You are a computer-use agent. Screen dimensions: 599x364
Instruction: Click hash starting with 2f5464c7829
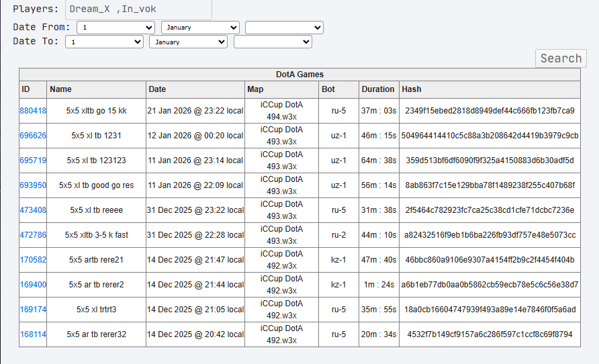click(x=490, y=210)
